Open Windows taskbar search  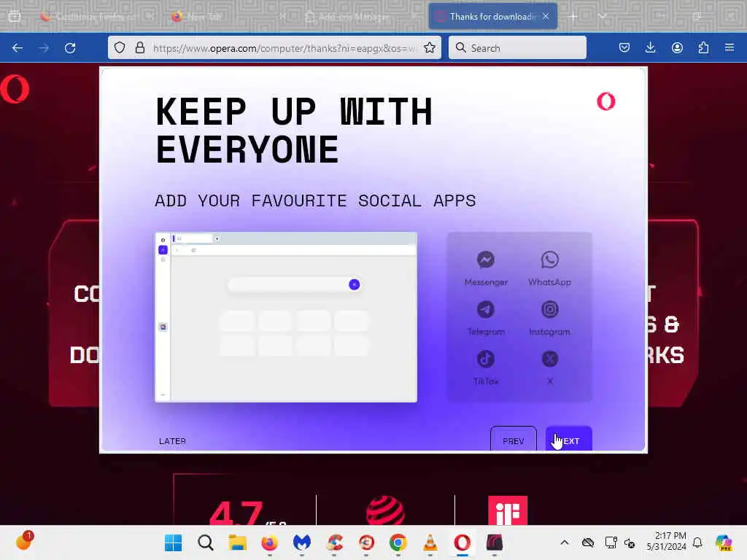[205, 542]
